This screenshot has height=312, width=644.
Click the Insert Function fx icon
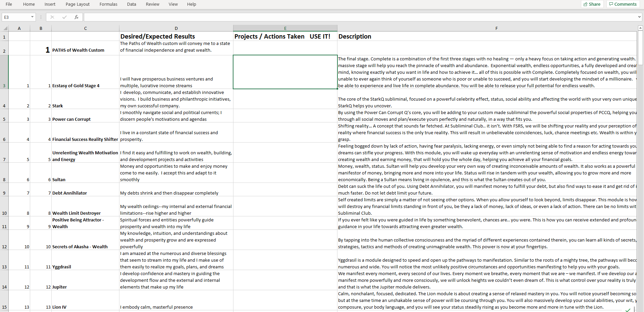[76, 17]
